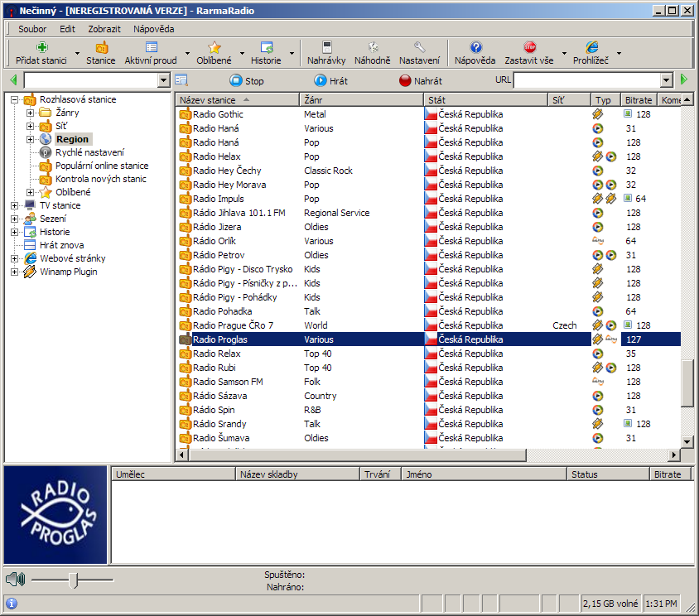Screen dimensions: 699x616
Task: Open the Prohlížeč browser icon
Action: click(591, 47)
